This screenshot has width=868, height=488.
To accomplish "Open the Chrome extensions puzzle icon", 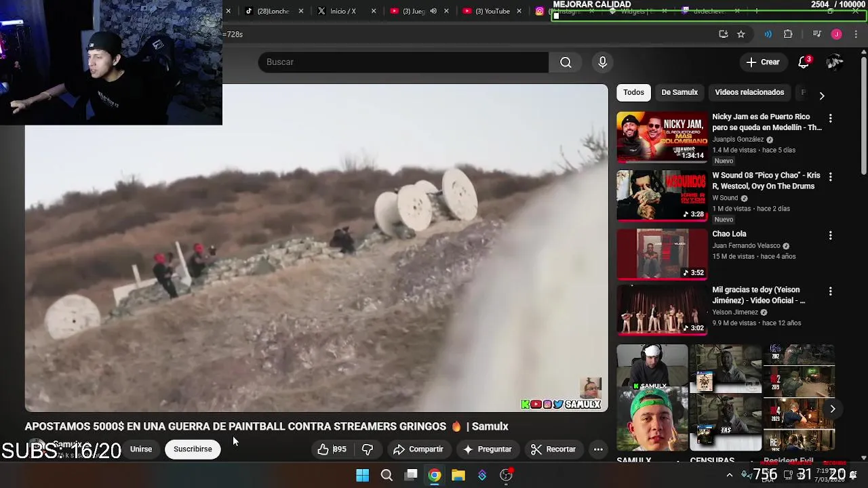I will point(788,34).
